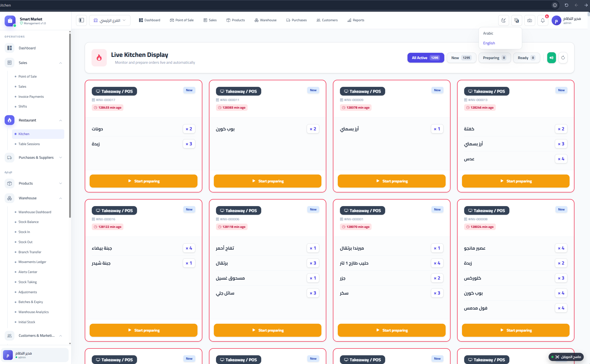Start preparing order INV-000016
This screenshot has height=364, width=590.
coord(144,330)
